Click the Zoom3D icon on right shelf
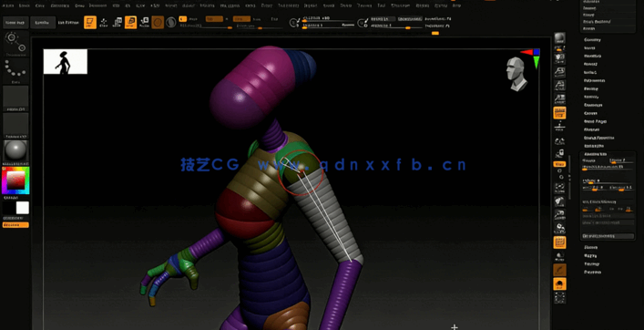This screenshot has height=330, width=644. 559,214
